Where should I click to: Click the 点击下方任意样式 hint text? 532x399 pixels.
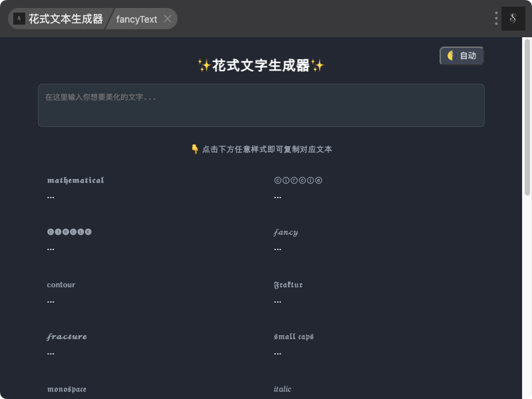pos(261,149)
